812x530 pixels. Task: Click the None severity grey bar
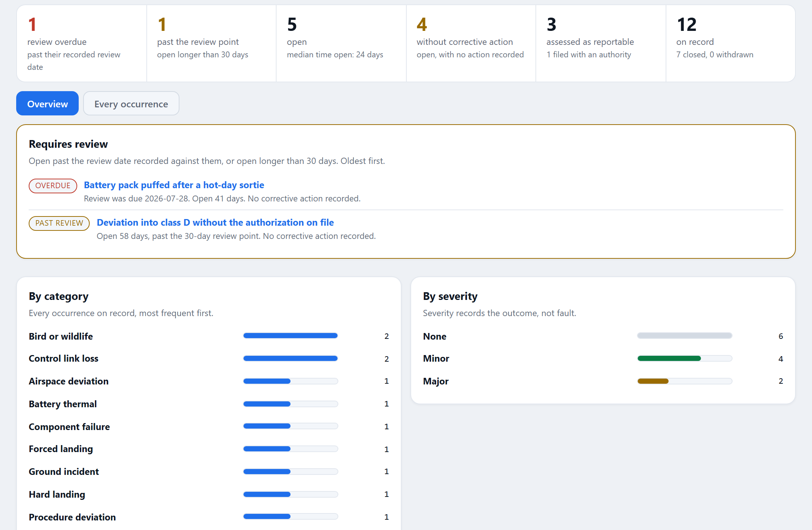pyautogui.click(x=685, y=336)
